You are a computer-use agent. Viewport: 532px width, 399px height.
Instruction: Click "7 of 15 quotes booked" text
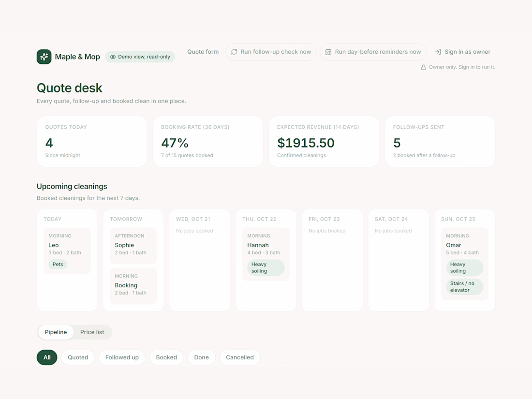point(187,155)
